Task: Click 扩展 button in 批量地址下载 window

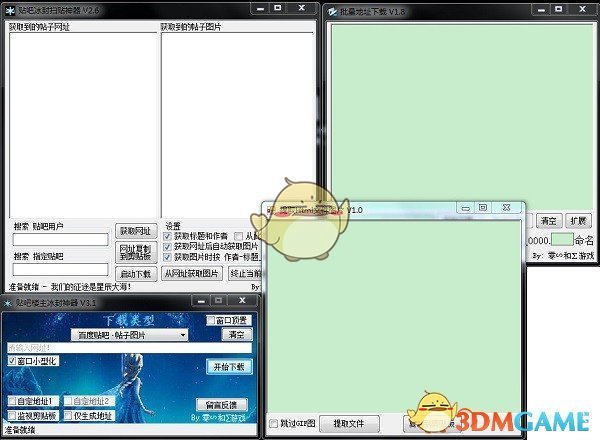Action: (x=578, y=221)
